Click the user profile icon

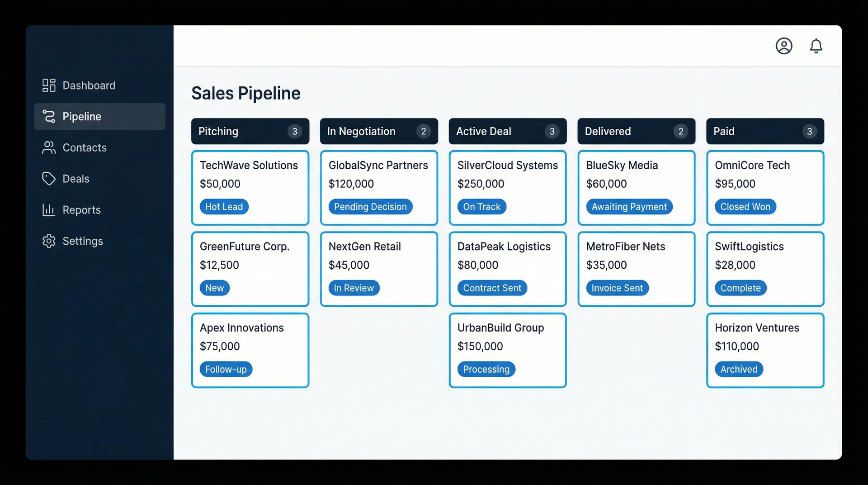pos(784,46)
